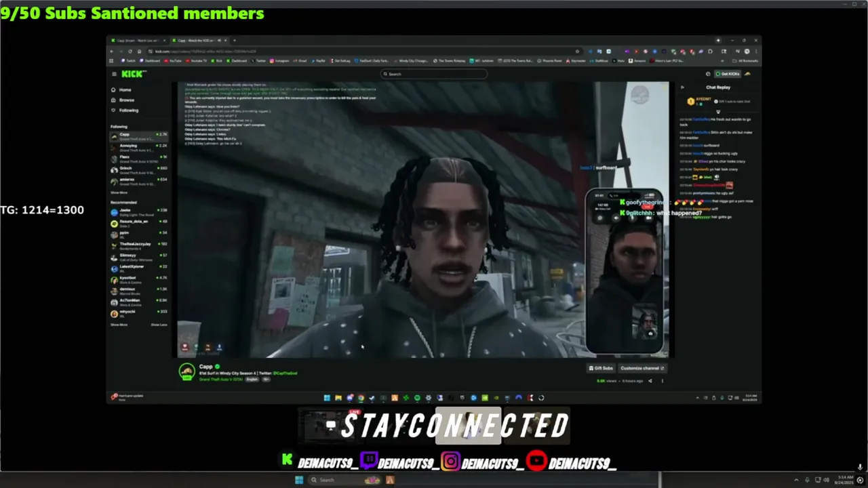Image resolution: width=868 pixels, height=488 pixels.
Task: Click Windows Start button on inner taskbar
Action: click(x=327, y=398)
